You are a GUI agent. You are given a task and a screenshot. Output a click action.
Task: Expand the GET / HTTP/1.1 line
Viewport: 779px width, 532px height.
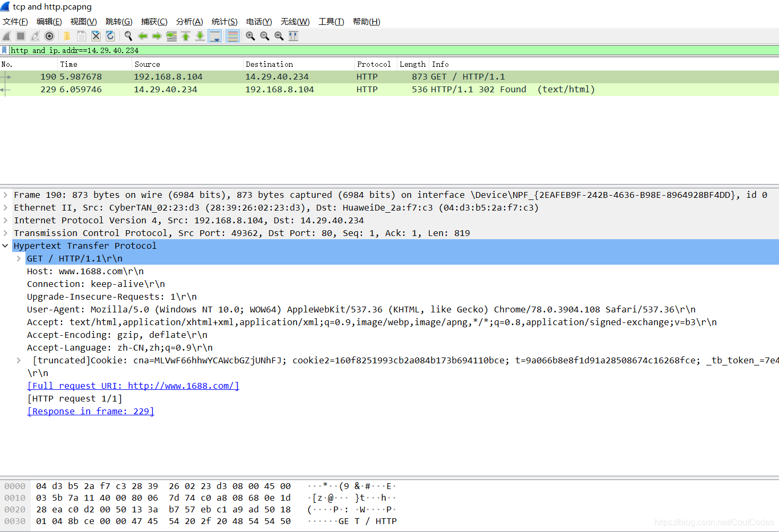tap(19, 259)
